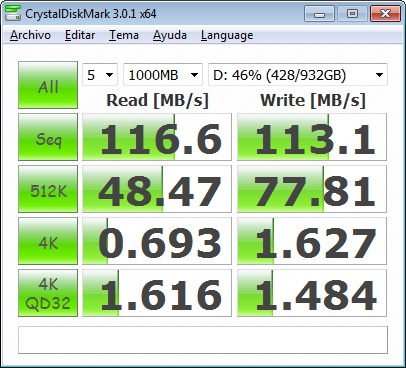Select the Seq read result 116.6
Screen dimensions: 406x368
pos(157,137)
